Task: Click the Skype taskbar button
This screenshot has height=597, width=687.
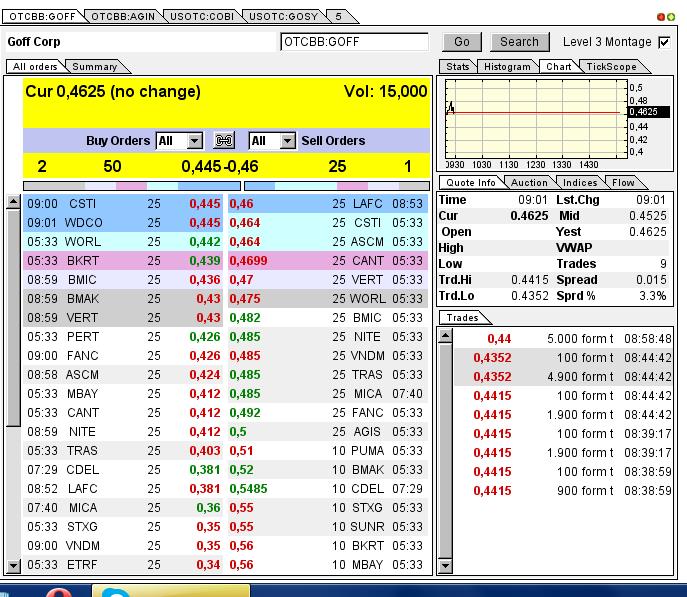Action: pos(171,590)
